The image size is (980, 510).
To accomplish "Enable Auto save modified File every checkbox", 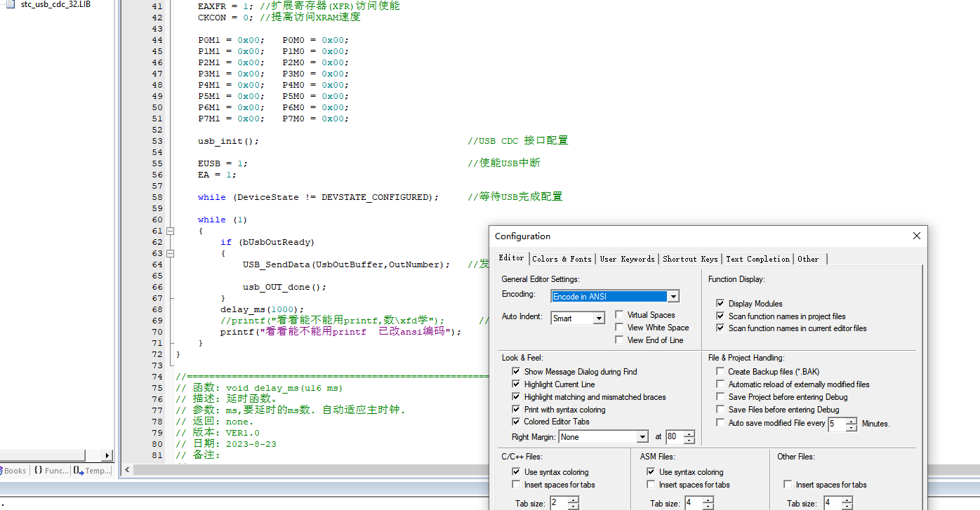I will (720, 423).
